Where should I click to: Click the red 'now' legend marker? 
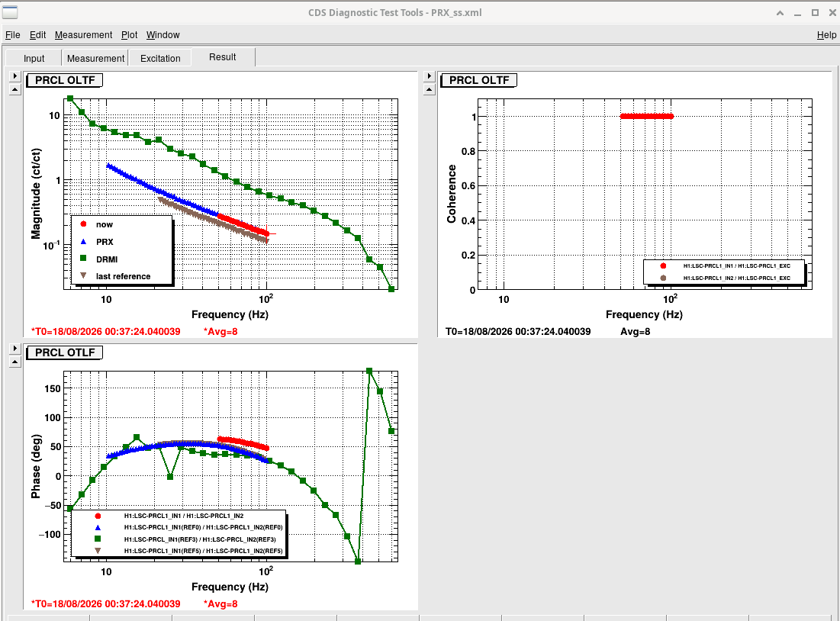[x=83, y=224]
